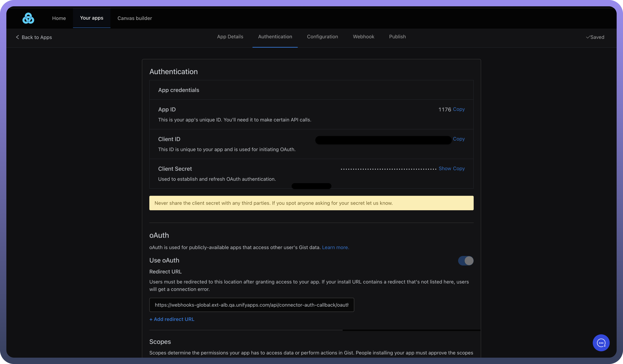
Task: Follow the oAuth Learn more link
Action: tap(335, 247)
